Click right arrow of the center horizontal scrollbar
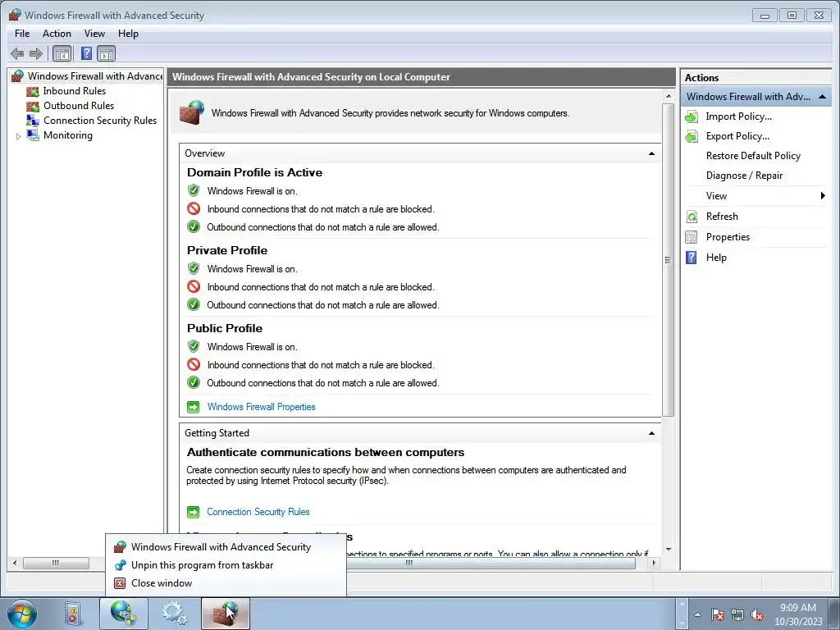The image size is (840, 630). click(654, 563)
